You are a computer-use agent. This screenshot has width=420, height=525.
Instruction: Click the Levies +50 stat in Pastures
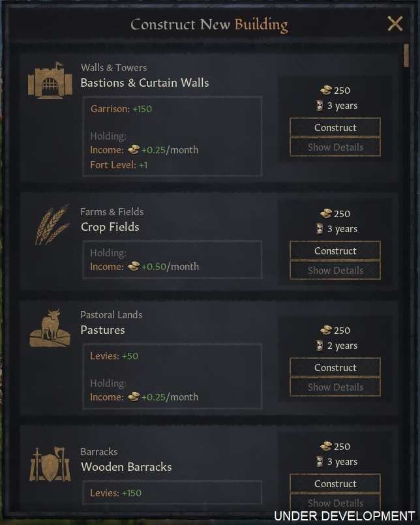pyautogui.click(x=115, y=356)
